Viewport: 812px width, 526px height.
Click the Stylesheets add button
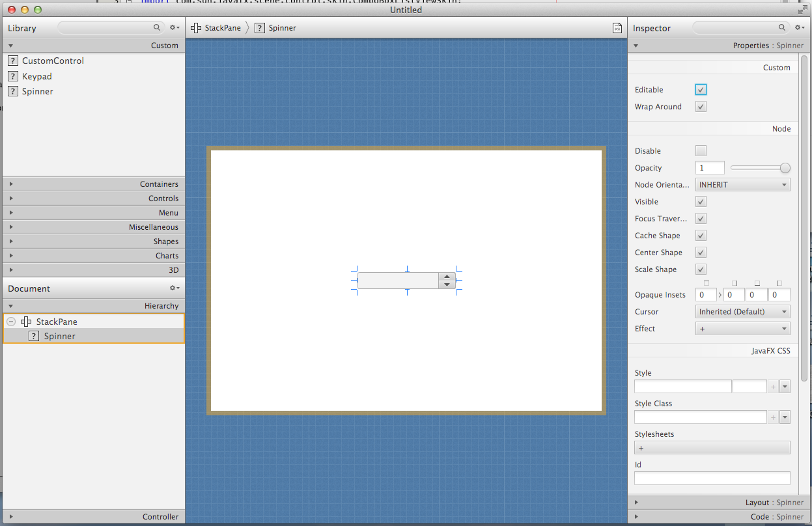point(712,448)
